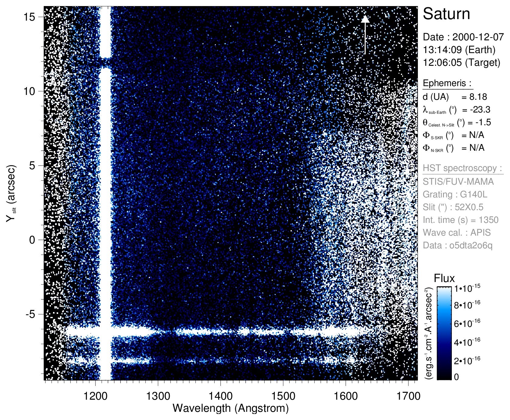Select the Date 2000-12-07 label
The height and width of the screenshot is (420, 510).
(463, 37)
